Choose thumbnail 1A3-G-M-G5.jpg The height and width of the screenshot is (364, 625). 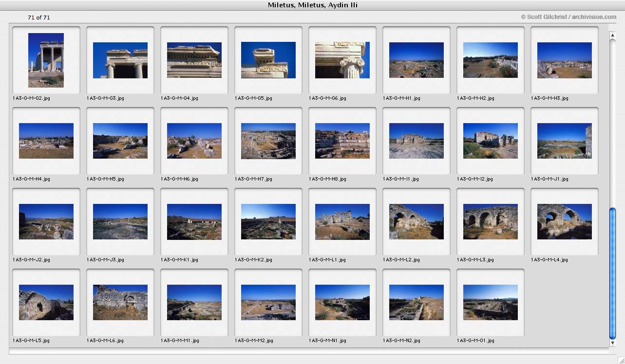268,60
